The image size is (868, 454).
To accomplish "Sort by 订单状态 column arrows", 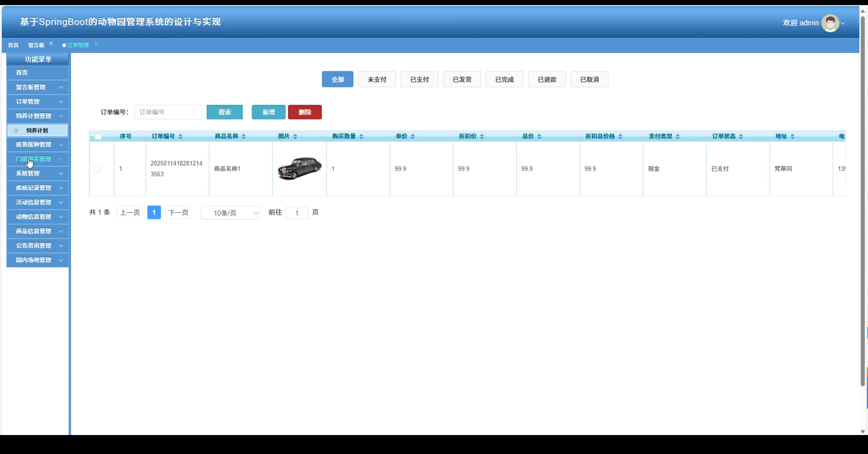I will [741, 137].
